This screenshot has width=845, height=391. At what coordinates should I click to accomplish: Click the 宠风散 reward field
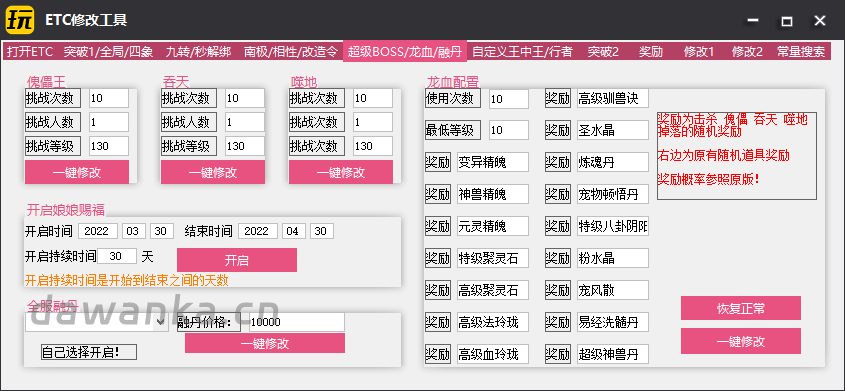[613, 290]
